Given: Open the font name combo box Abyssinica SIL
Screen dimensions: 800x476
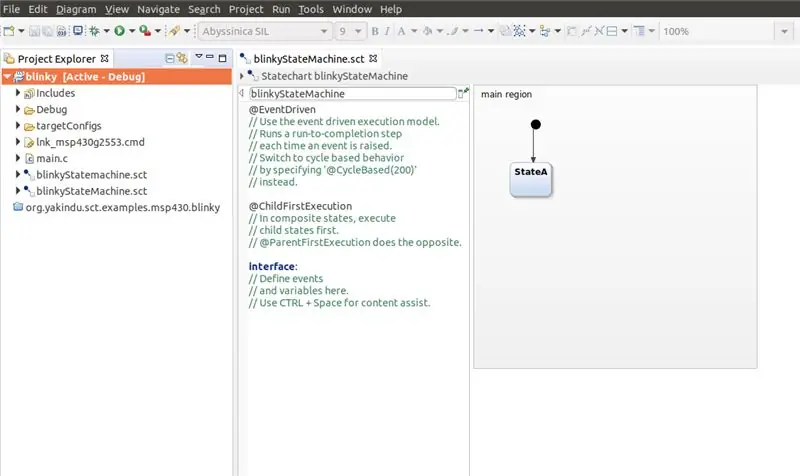Looking at the screenshot, I should coord(265,31).
